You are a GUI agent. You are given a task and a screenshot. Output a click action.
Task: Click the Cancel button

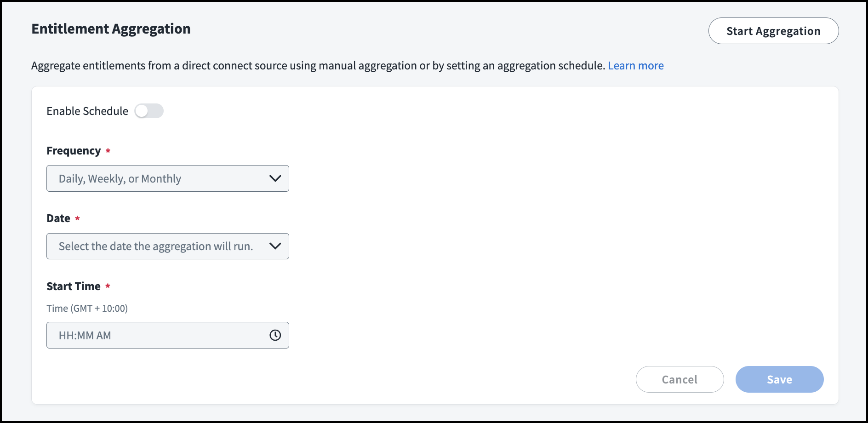680,379
